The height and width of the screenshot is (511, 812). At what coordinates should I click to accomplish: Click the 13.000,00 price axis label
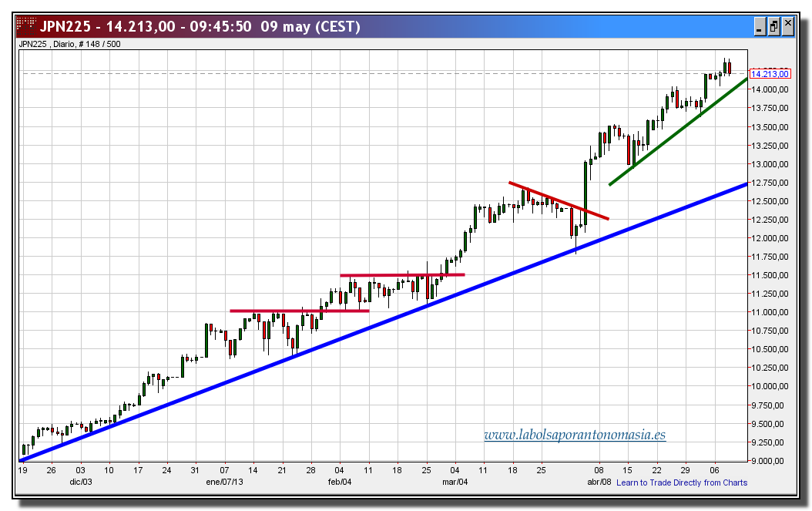tap(770, 163)
